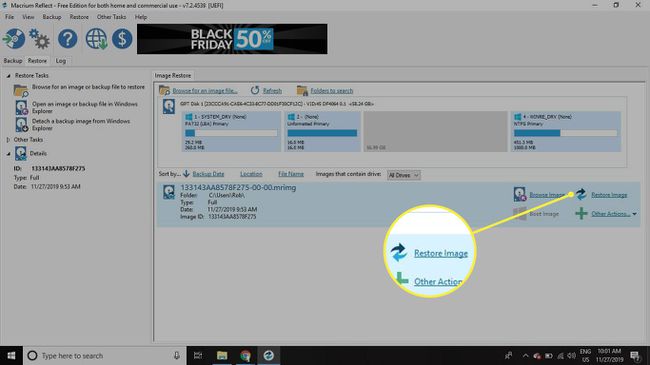Screen dimensions: 650x365
Task: Click the Type here to search box
Action: (104, 355)
